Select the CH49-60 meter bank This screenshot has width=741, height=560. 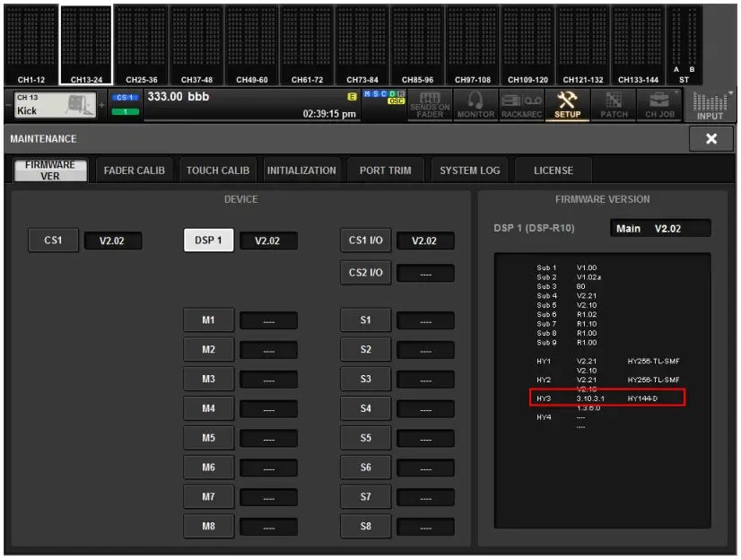click(252, 45)
